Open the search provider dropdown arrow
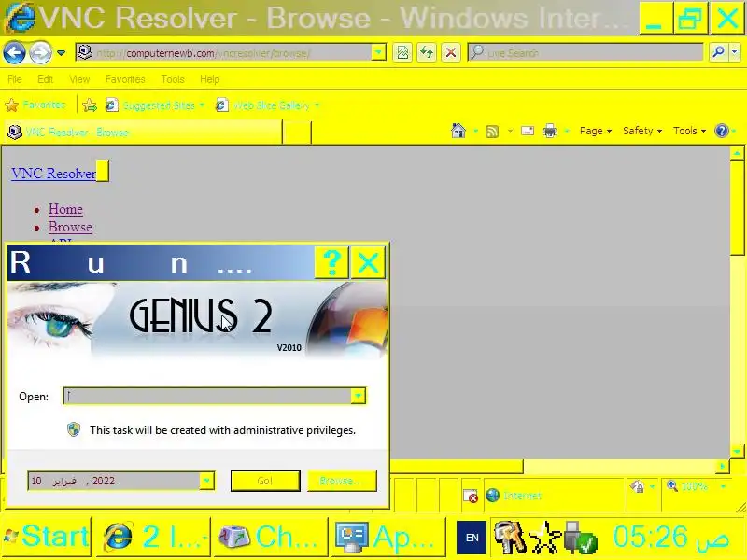Image resolution: width=747 pixels, height=560 pixels. [x=735, y=52]
